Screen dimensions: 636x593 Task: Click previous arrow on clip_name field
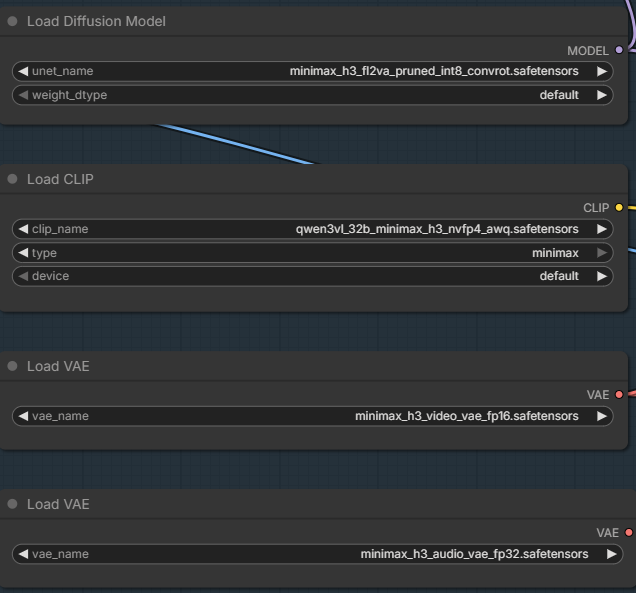point(23,229)
